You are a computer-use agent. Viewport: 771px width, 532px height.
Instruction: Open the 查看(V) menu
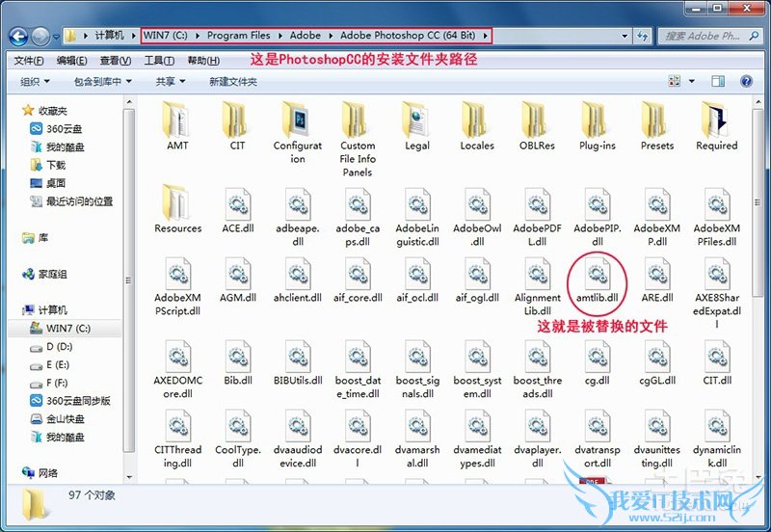pos(116,61)
